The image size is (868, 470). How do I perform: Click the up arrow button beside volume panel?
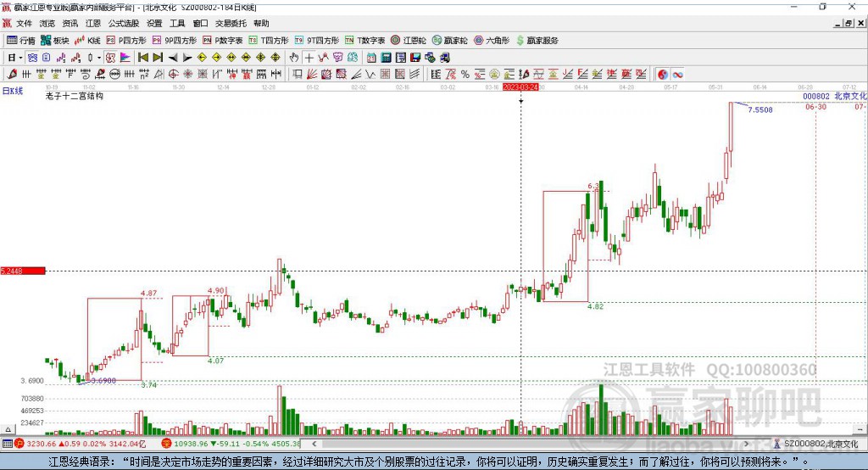(8, 429)
